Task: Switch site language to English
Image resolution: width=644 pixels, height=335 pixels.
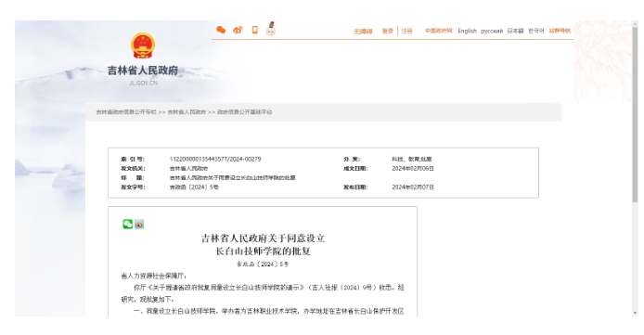Action: click(467, 31)
